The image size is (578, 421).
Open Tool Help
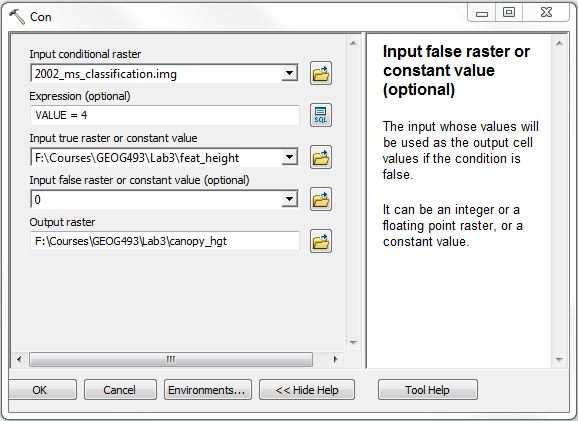pos(428,390)
